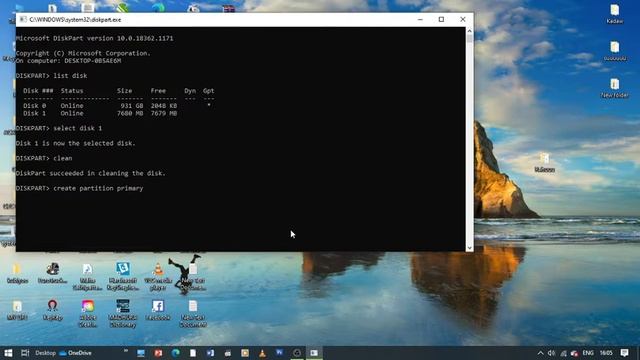Screen dimensions: 640x360
Task: Click the 'clean' command text
Action: (62, 158)
